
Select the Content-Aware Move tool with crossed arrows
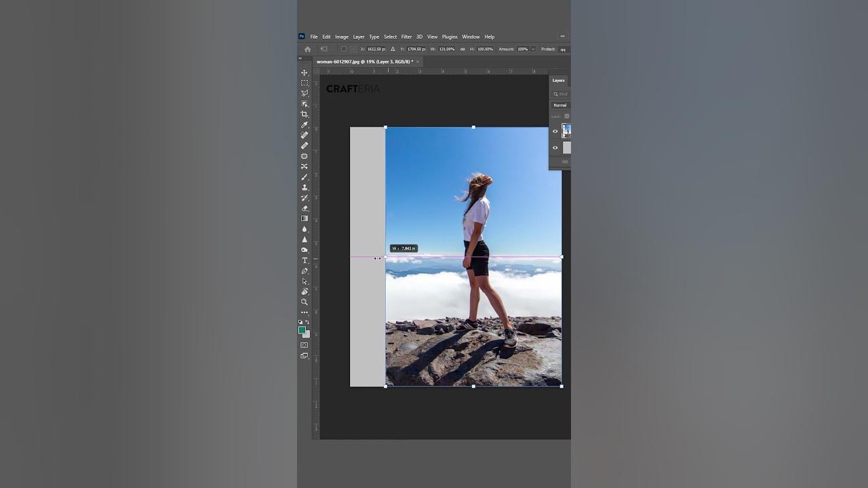tap(304, 166)
